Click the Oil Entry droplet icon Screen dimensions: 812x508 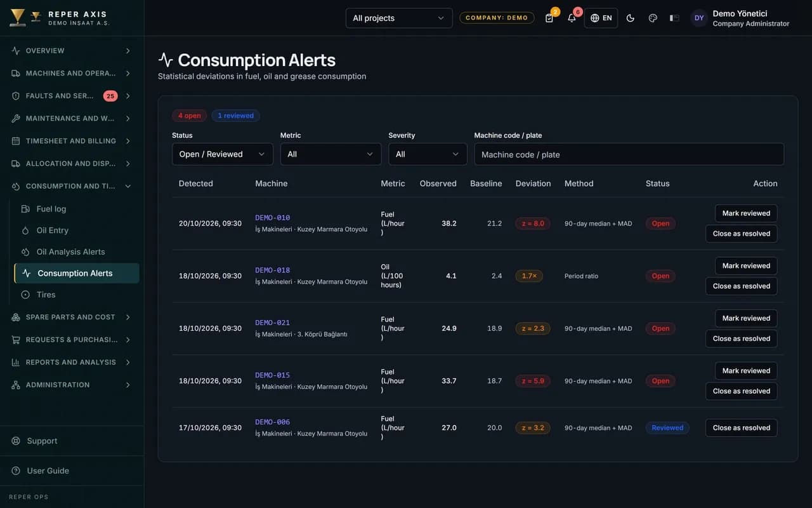[x=25, y=231]
